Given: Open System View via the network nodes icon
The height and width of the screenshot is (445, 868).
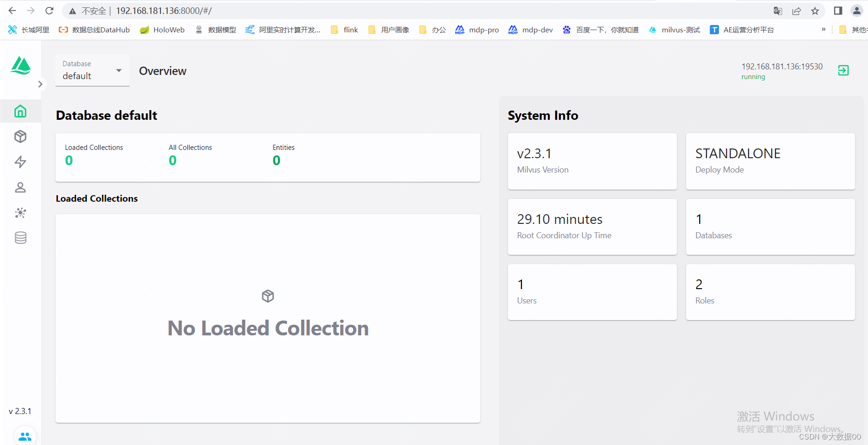Looking at the screenshot, I should (20, 213).
